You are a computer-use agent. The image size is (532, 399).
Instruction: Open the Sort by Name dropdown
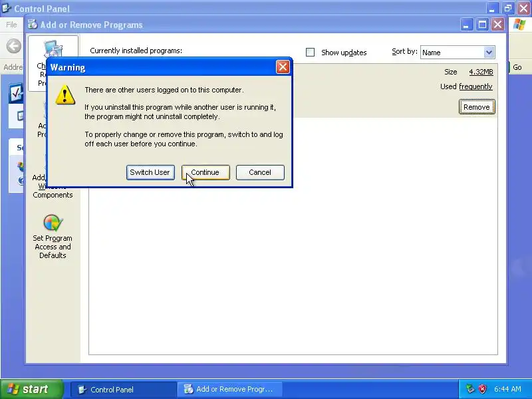coord(489,53)
